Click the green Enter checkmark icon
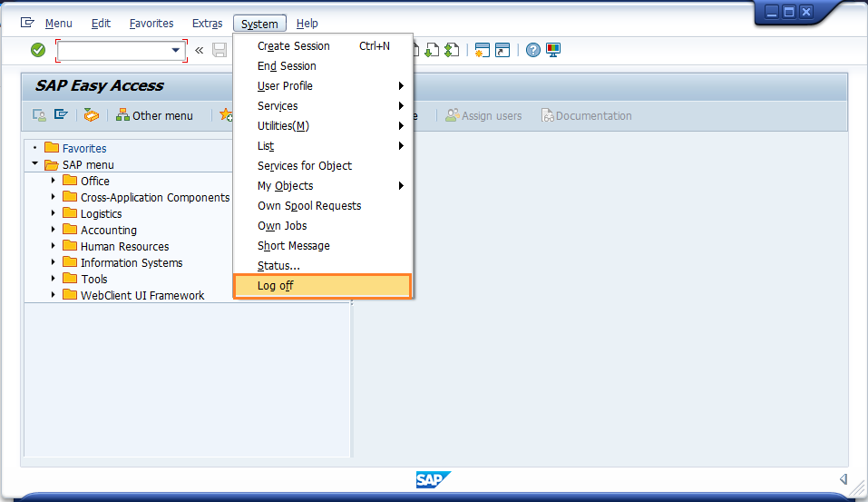Image resolution: width=868 pixels, height=502 pixels. coord(38,51)
